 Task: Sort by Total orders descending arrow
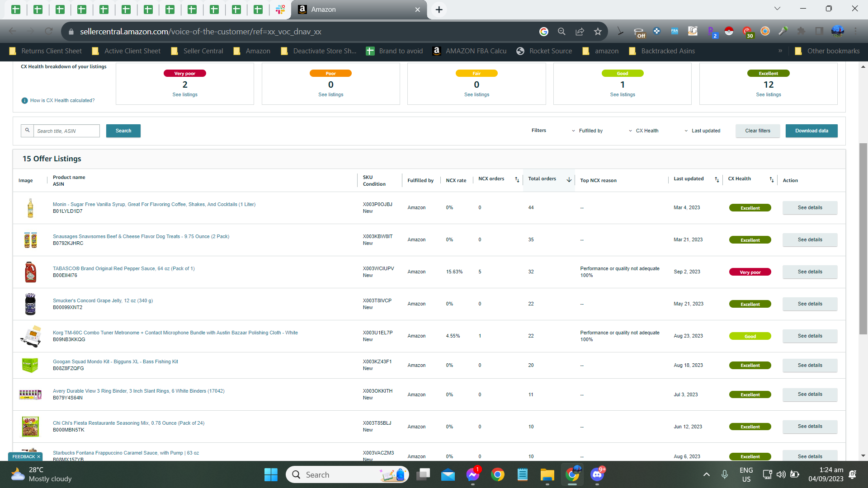[x=569, y=180]
